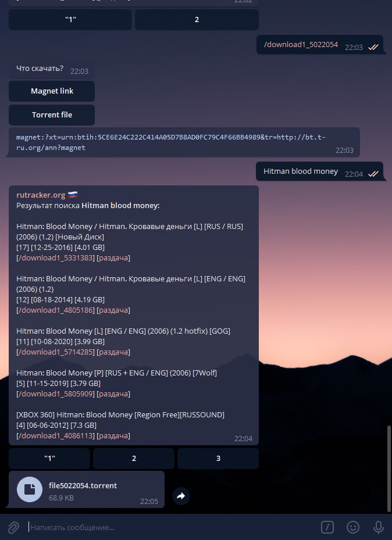Focus the Написать сообщение input field
The height and width of the screenshot is (540, 392).
[172, 527]
